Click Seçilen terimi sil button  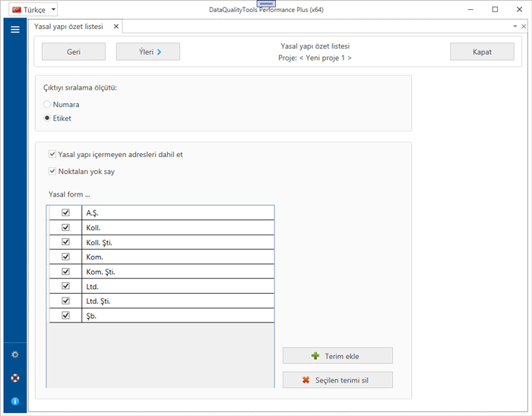[337, 380]
